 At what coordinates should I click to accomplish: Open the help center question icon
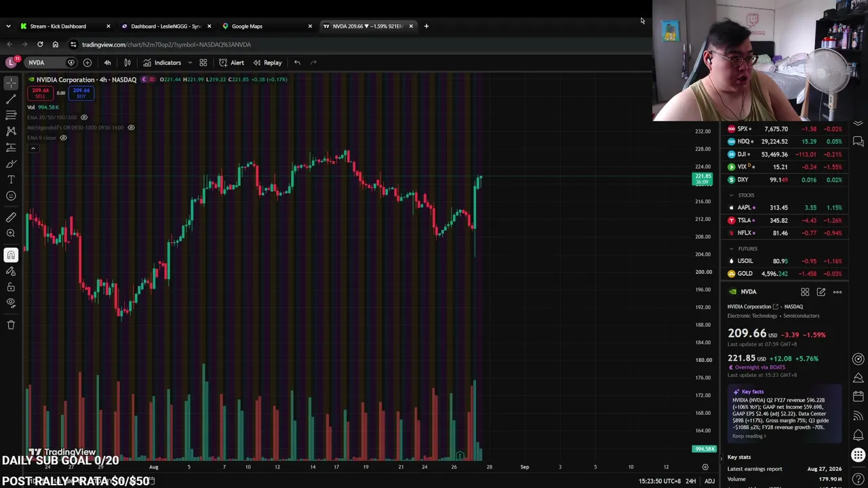tap(859, 480)
